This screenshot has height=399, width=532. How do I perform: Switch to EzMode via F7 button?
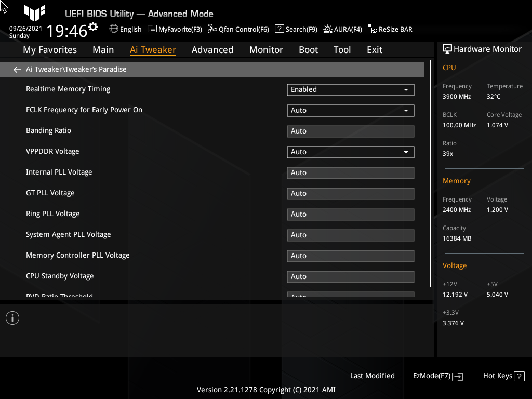point(437,376)
